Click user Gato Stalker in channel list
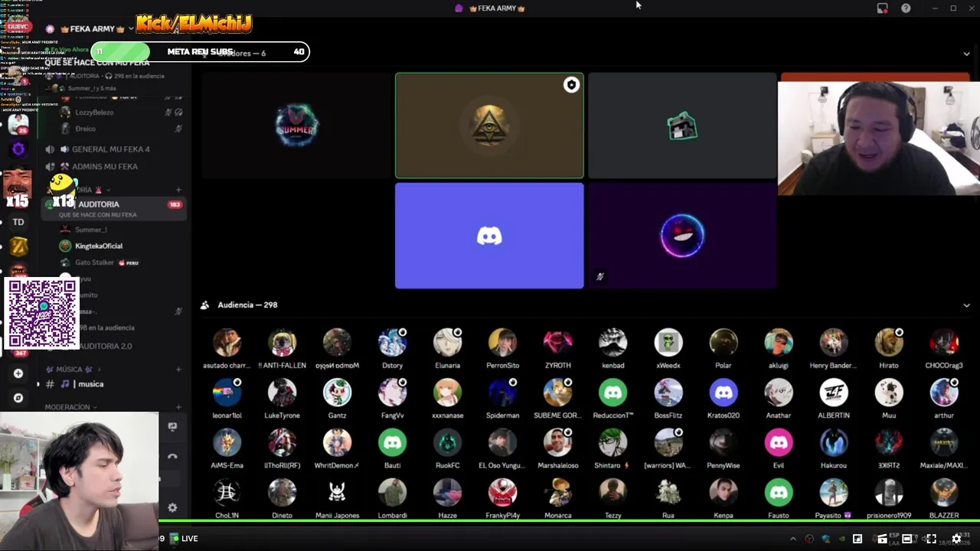980x551 pixels. [94, 262]
